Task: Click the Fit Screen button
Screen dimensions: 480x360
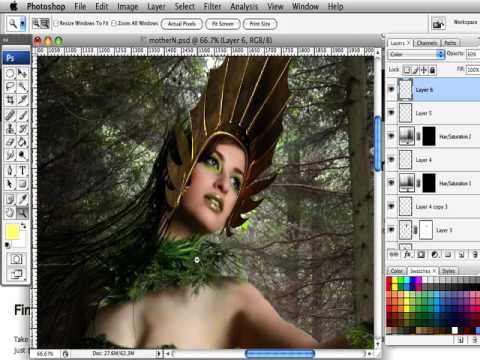Action: click(x=223, y=24)
